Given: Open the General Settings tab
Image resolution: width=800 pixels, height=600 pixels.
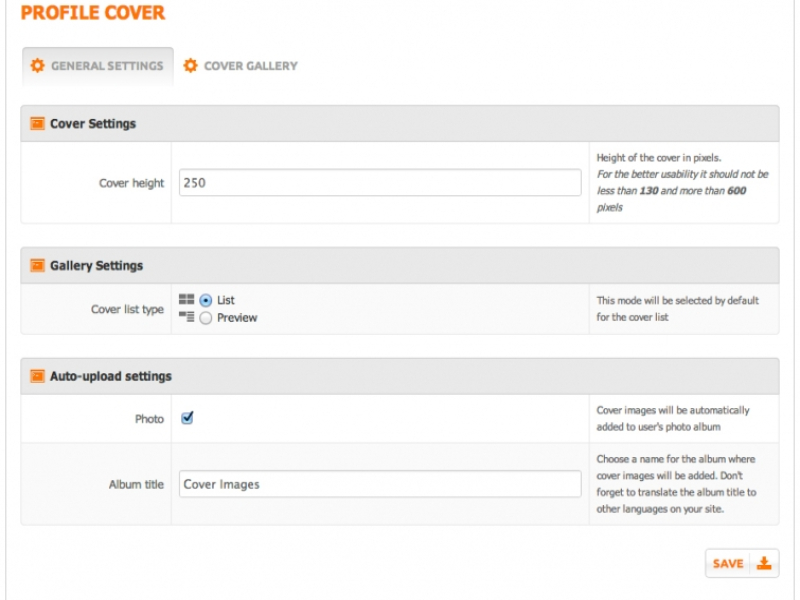Looking at the screenshot, I should 97,66.
